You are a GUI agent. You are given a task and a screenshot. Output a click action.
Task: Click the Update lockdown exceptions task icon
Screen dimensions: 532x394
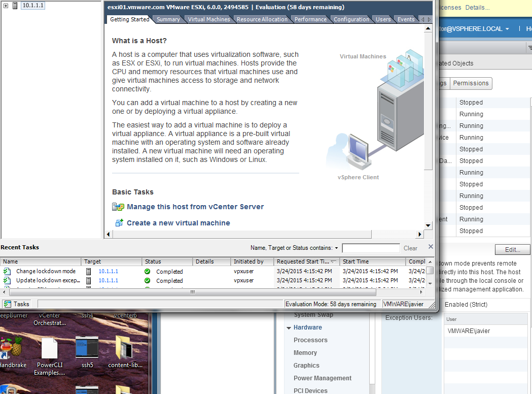tap(7, 280)
